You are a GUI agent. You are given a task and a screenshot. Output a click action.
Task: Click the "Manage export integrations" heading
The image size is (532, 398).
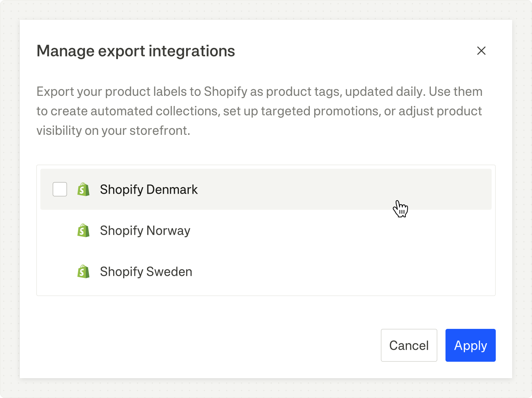click(x=136, y=51)
